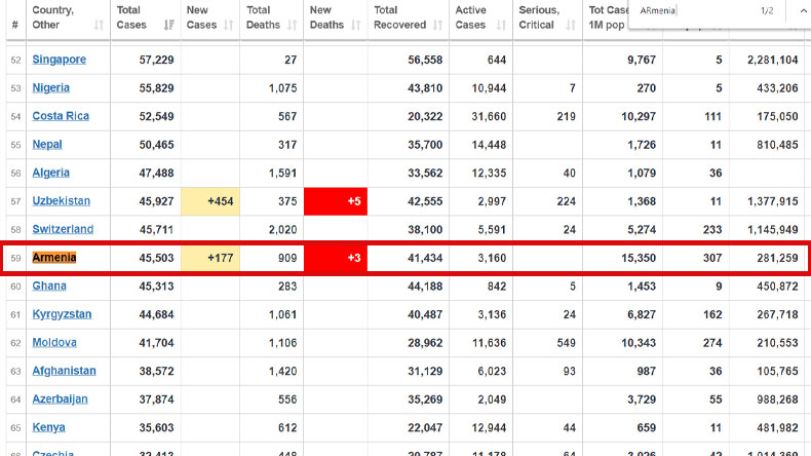Open the Nigeria country link
Image resolution: width=811 pixels, height=456 pixels.
tap(51, 88)
